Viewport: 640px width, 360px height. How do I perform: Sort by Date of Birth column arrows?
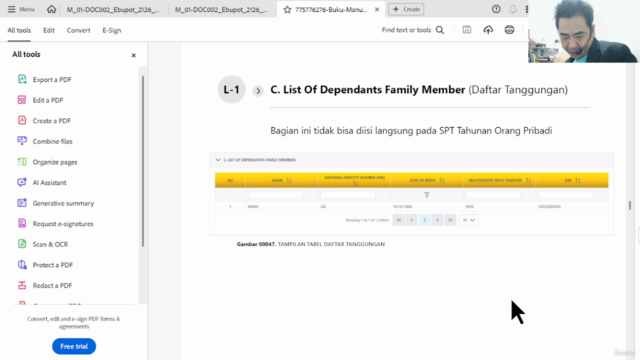[x=442, y=180]
